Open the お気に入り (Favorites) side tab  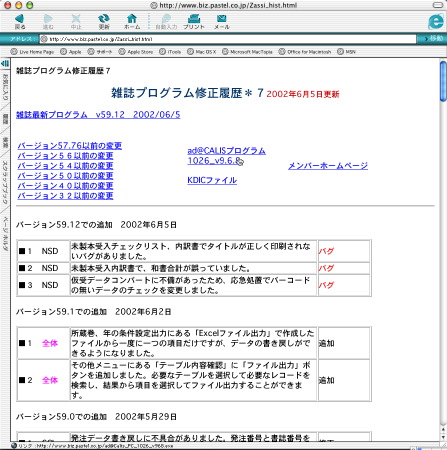(x=5, y=87)
